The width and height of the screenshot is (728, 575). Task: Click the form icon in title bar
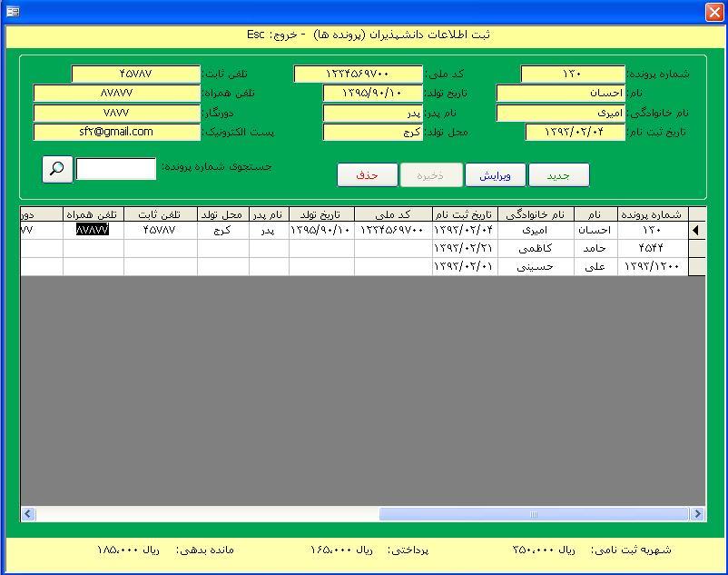[13, 12]
